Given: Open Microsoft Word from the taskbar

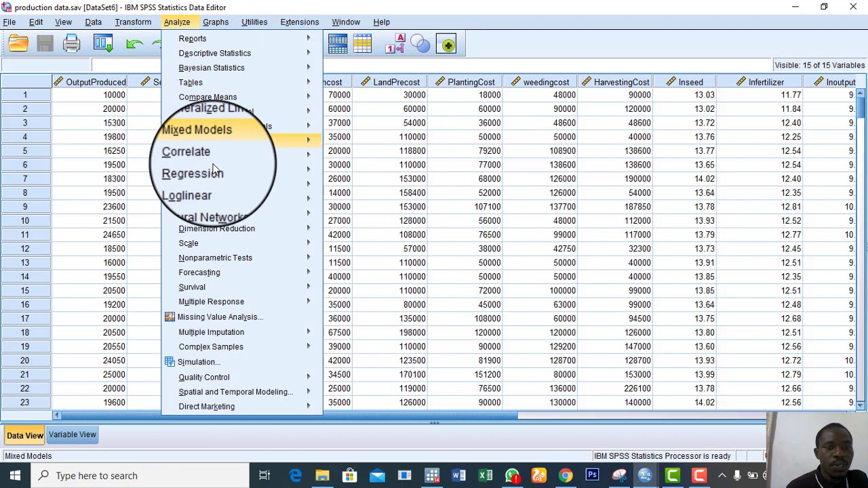Looking at the screenshot, I should pos(458,475).
